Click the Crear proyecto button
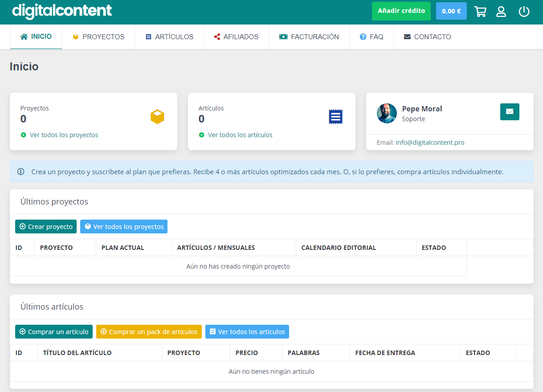This screenshot has height=392, width=543. pos(46,227)
